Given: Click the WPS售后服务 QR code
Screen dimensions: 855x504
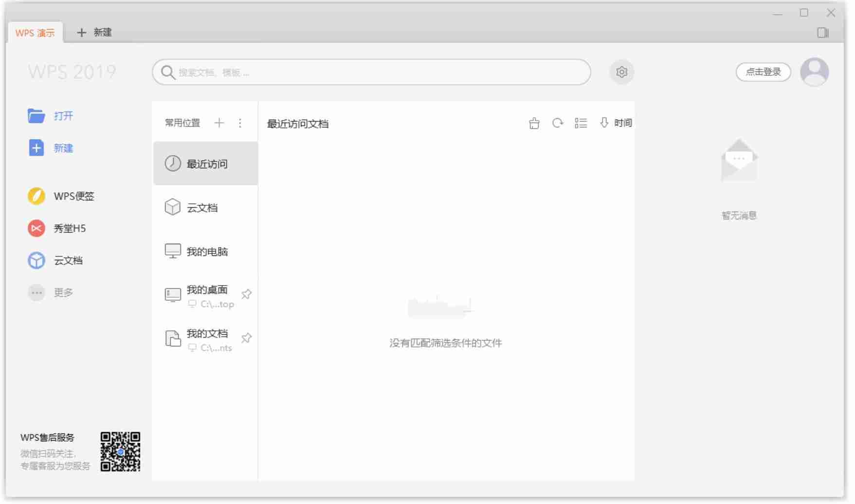Looking at the screenshot, I should (x=120, y=451).
